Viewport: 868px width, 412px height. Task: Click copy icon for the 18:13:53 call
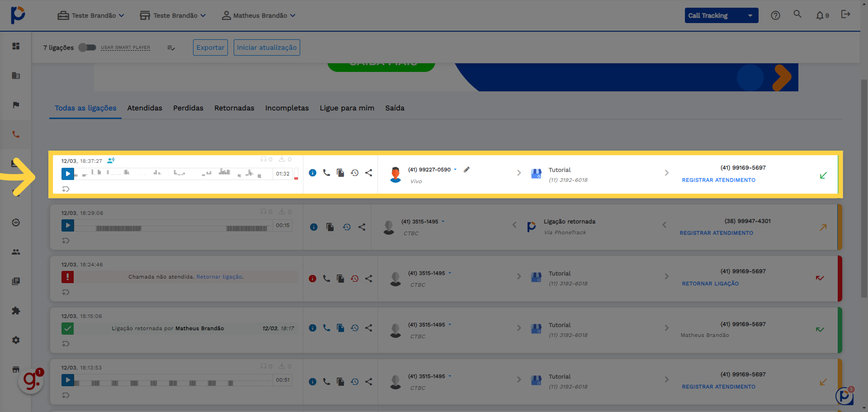(340, 382)
